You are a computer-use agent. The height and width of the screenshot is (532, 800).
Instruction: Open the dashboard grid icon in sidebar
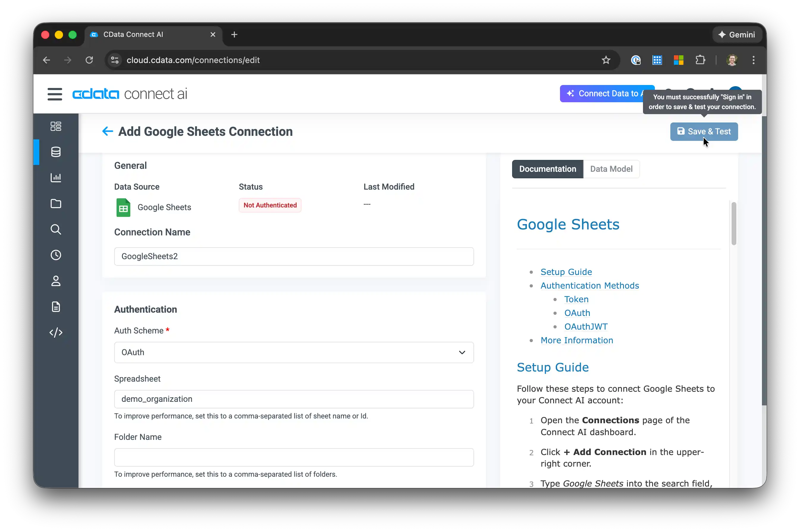click(x=56, y=126)
